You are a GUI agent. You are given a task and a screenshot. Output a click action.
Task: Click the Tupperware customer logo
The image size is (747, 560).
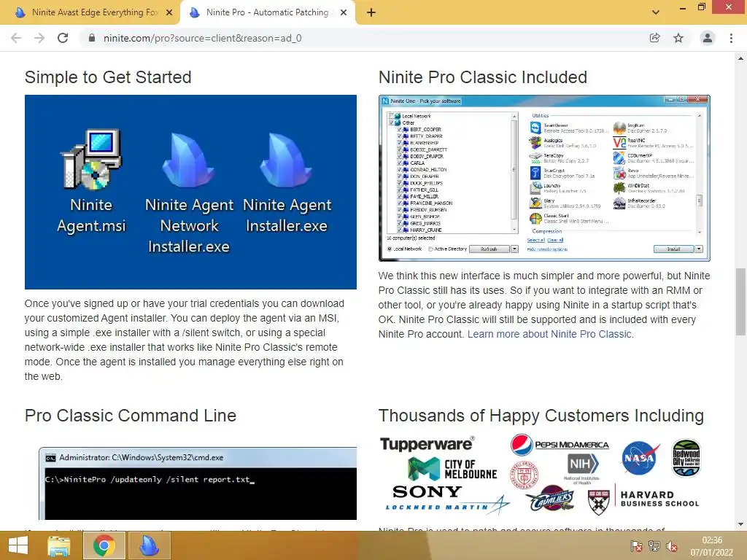427,444
